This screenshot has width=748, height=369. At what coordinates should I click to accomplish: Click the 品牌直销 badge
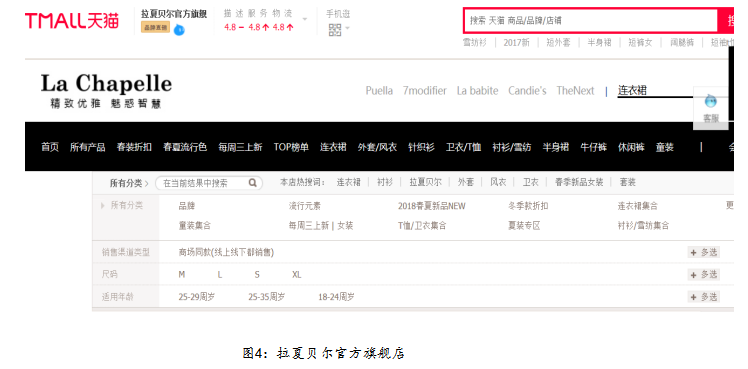click(156, 28)
